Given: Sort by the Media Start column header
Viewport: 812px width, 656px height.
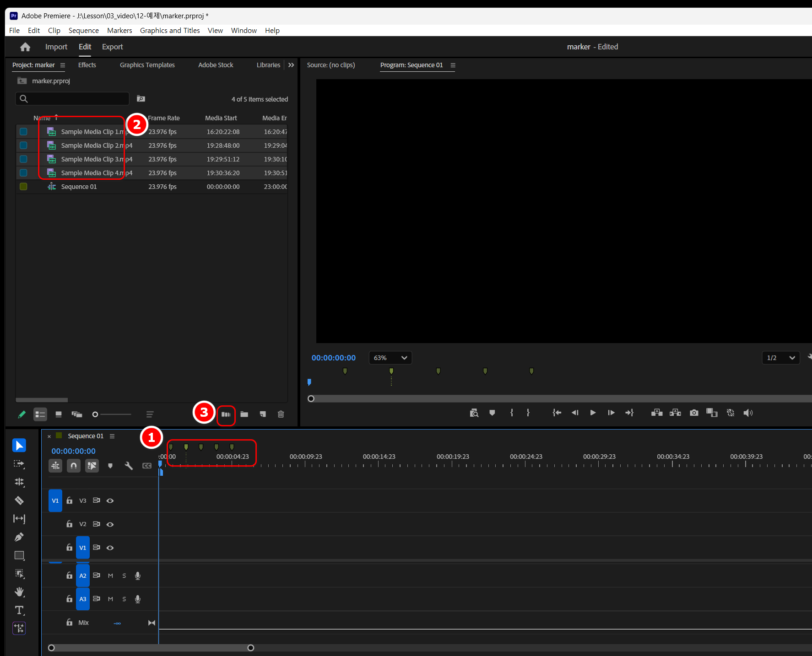Looking at the screenshot, I should tap(221, 118).
